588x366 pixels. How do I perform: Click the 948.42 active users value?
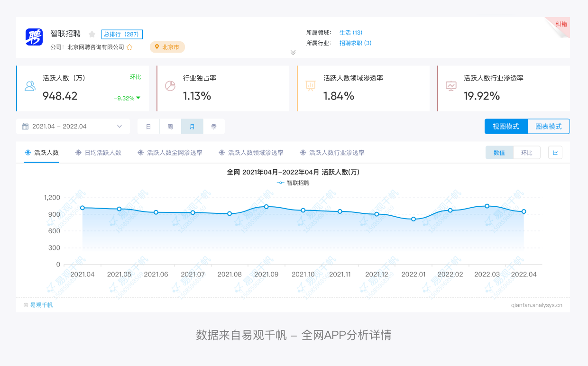pos(60,96)
